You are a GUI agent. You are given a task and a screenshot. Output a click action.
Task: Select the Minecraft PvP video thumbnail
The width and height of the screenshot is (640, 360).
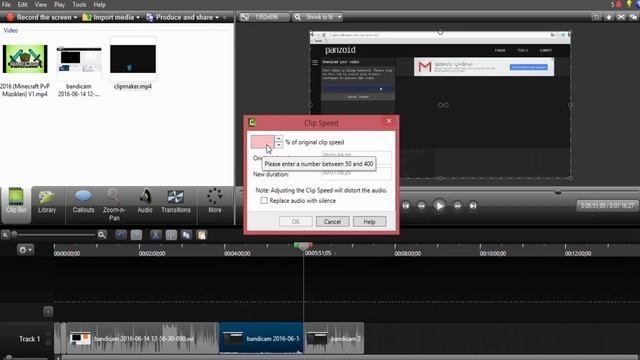tap(25, 59)
